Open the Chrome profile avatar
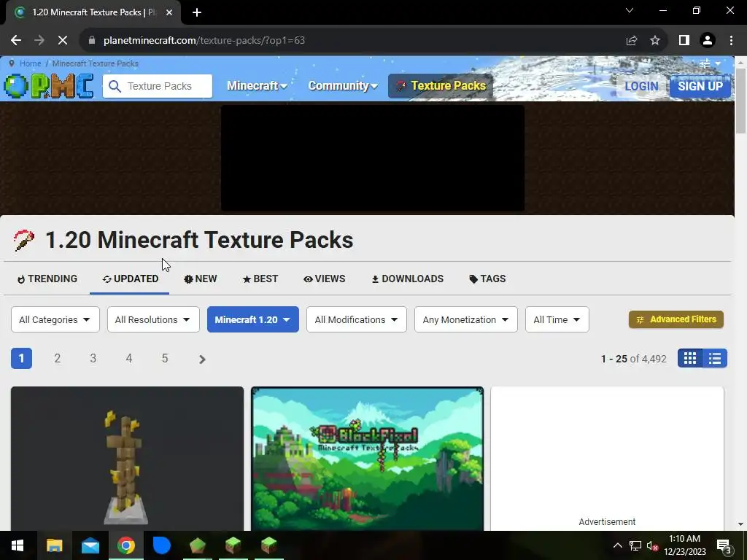The height and width of the screenshot is (560, 747). (708, 41)
